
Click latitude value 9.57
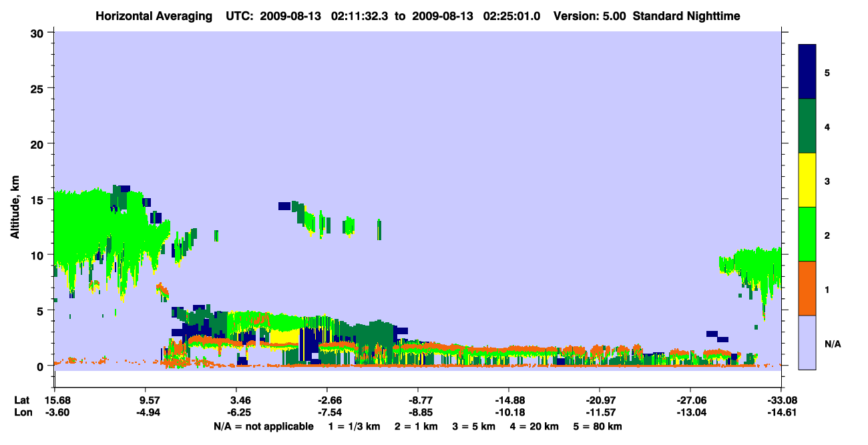point(146,400)
